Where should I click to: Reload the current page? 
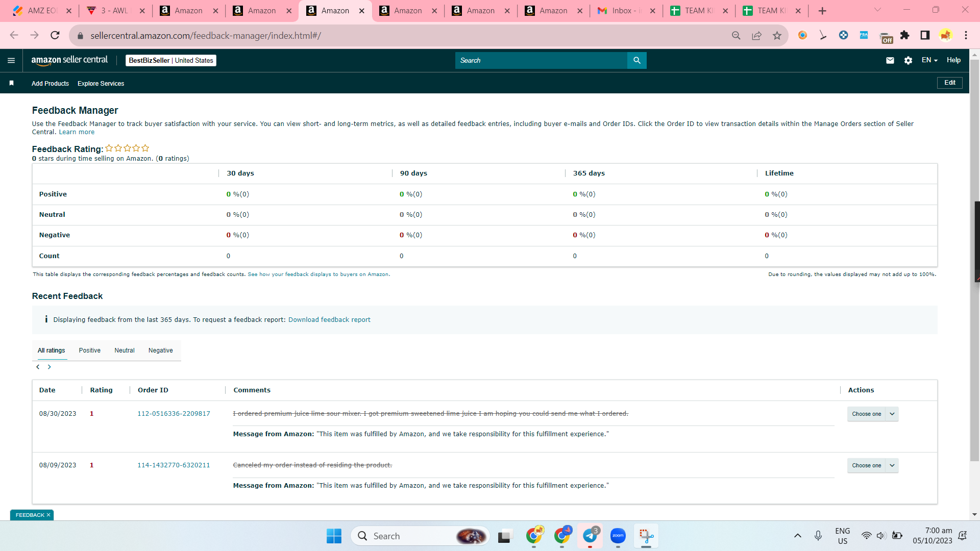point(55,35)
